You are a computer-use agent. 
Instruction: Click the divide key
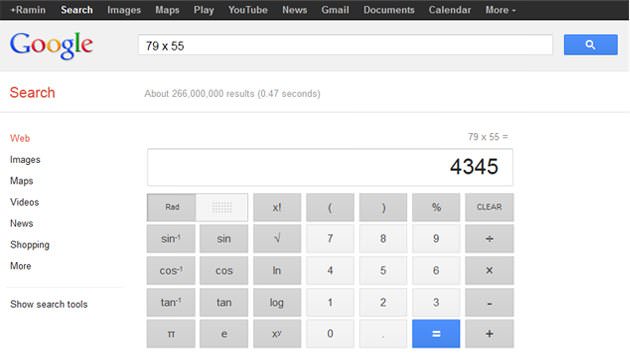(x=489, y=239)
